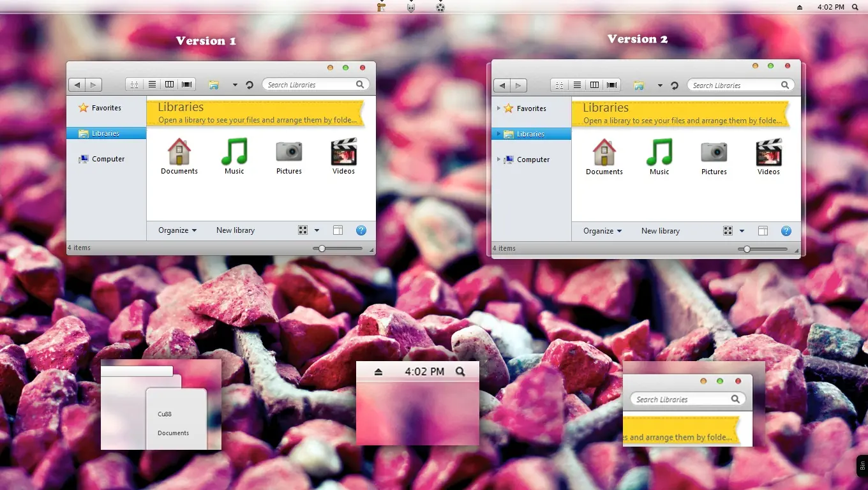Change the view in Version 2 command bar
This screenshot has height=490, width=868.
point(728,231)
